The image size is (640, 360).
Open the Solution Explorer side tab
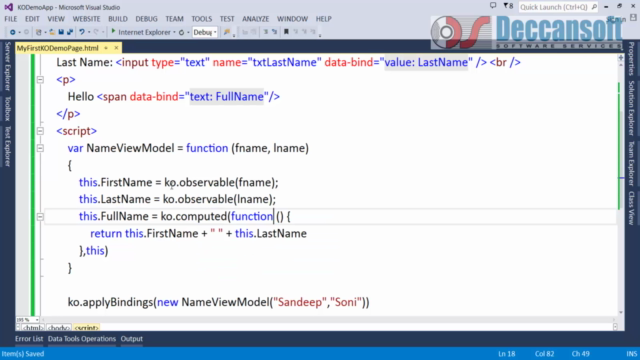click(x=631, y=108)
